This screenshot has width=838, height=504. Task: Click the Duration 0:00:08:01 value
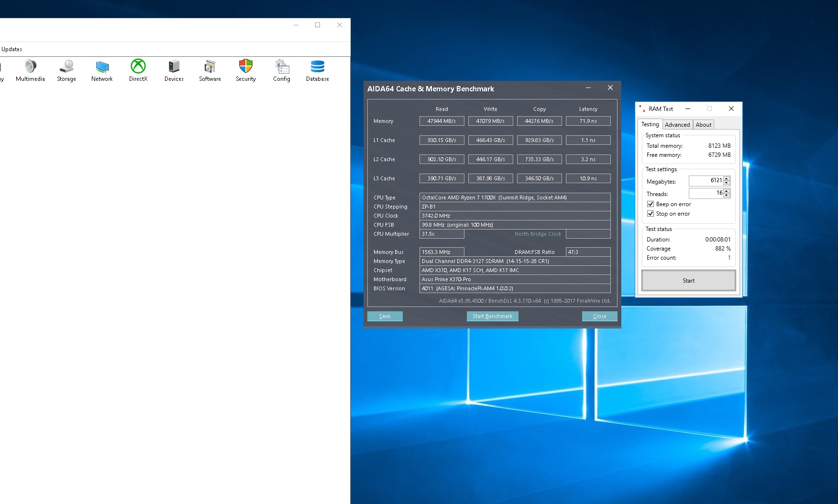718,240
